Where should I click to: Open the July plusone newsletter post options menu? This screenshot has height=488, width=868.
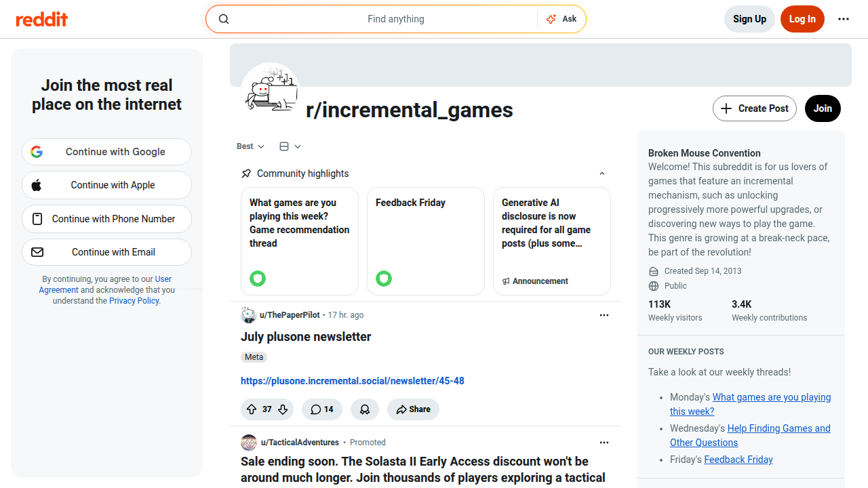click(x=604, y=315)
